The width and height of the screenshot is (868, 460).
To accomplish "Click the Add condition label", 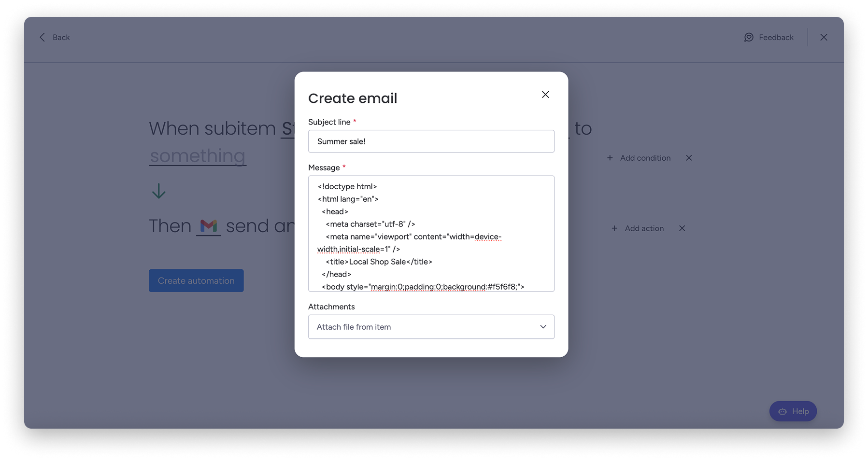I will tap(645, 158).
